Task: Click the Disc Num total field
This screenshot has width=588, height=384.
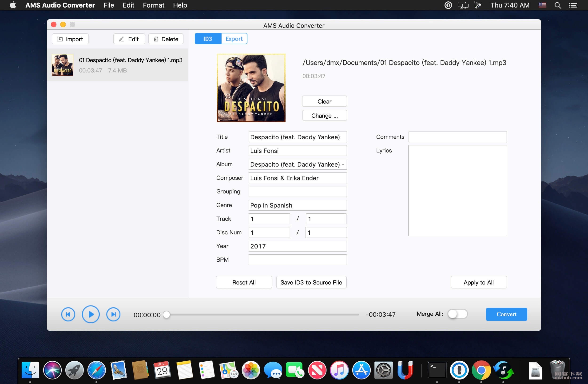Action: click(x=326, y=232)
